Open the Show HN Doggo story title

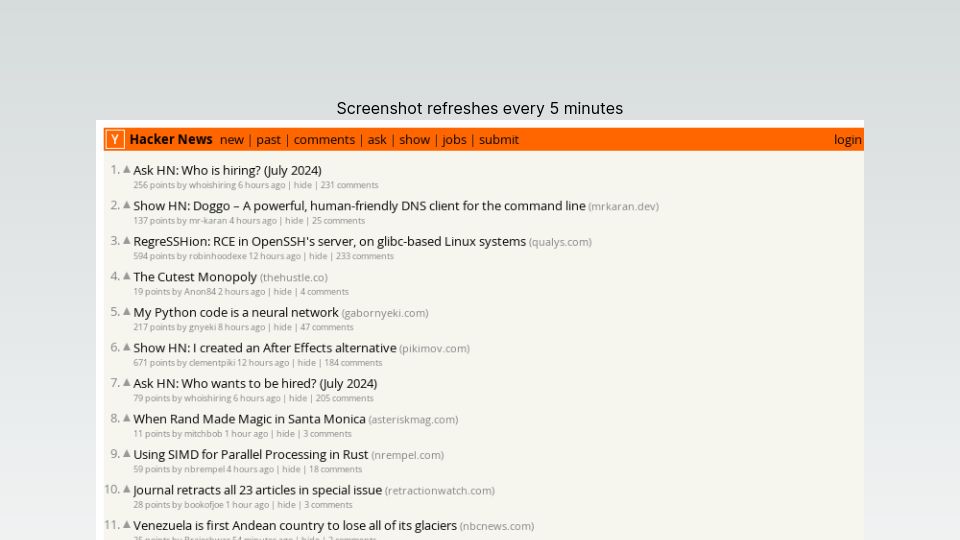(359, 206)
